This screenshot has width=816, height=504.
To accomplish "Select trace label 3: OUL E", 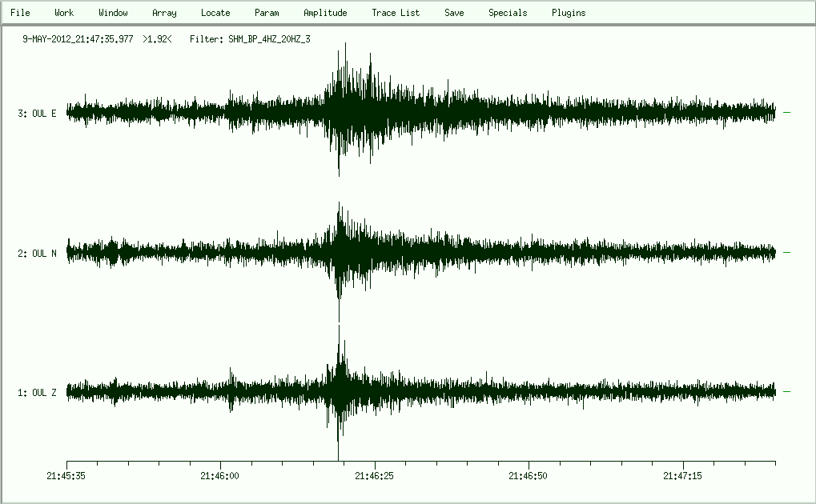I will pyautogui.click(x=37, y=114).
